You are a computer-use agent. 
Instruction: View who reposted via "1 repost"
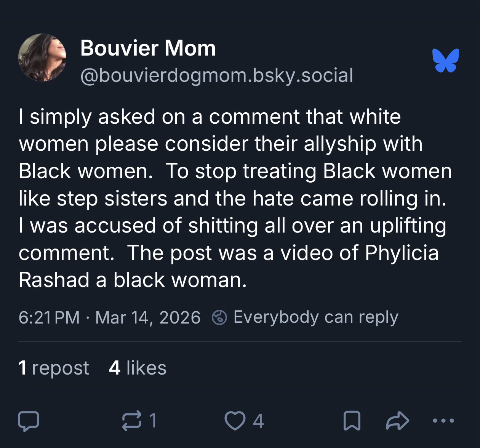(54, 368)
